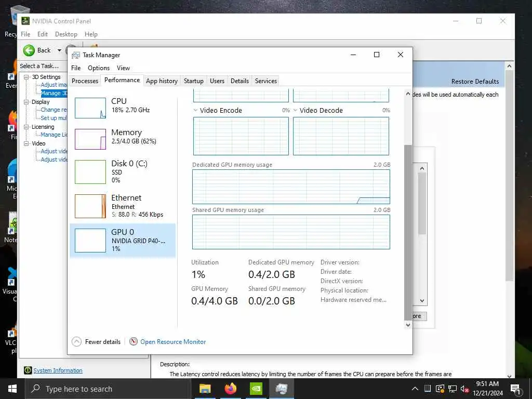The image size is (532, 399).
Task: Switch to the Details tab
Action: [x=240, y=81]
